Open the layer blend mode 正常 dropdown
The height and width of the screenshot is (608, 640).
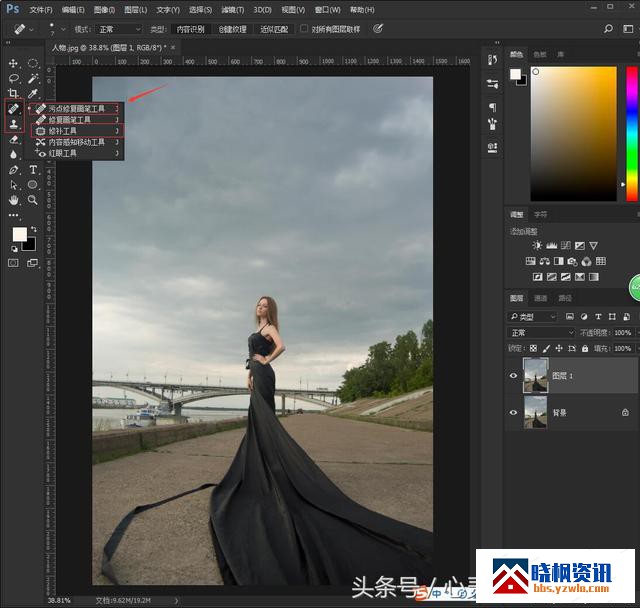(x=541, y=333)
